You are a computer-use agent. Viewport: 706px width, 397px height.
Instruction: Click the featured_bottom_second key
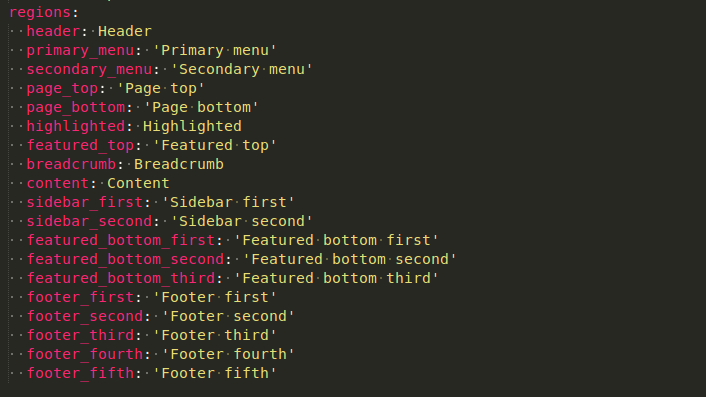[125, 259]
